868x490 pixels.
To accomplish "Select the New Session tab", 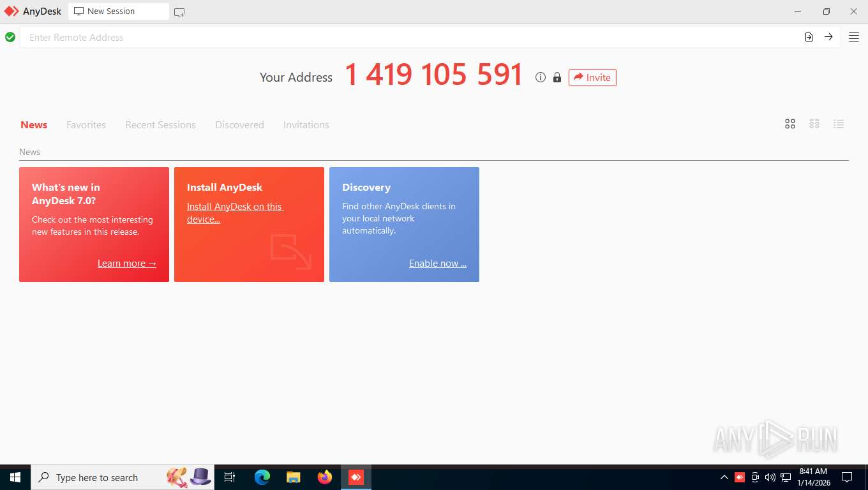I will pyautogui.click(x=119, y=11).
